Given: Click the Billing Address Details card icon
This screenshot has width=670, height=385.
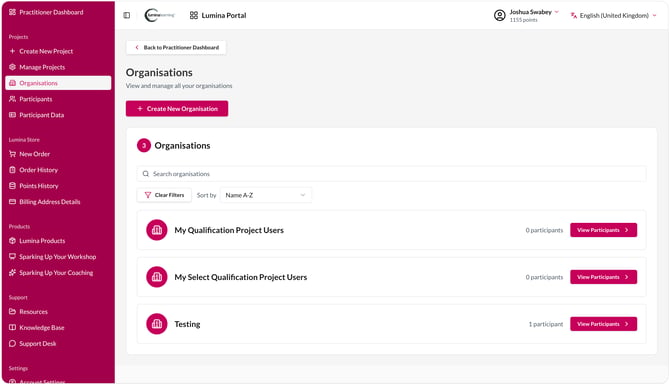Looking at the screenshot, I should [x=12, y=202].
